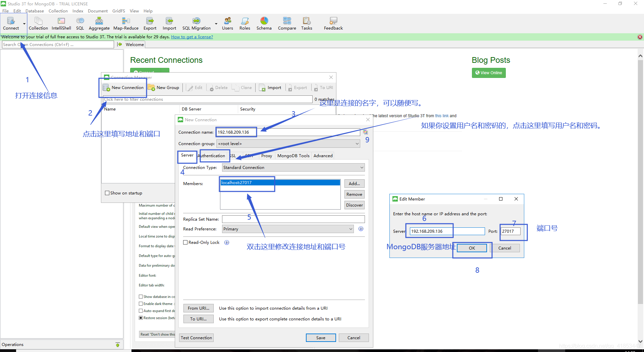Click Cancel in Edit Member dialog
The height and width of the screenshot is (352, 644).
(x=505, y=248)
